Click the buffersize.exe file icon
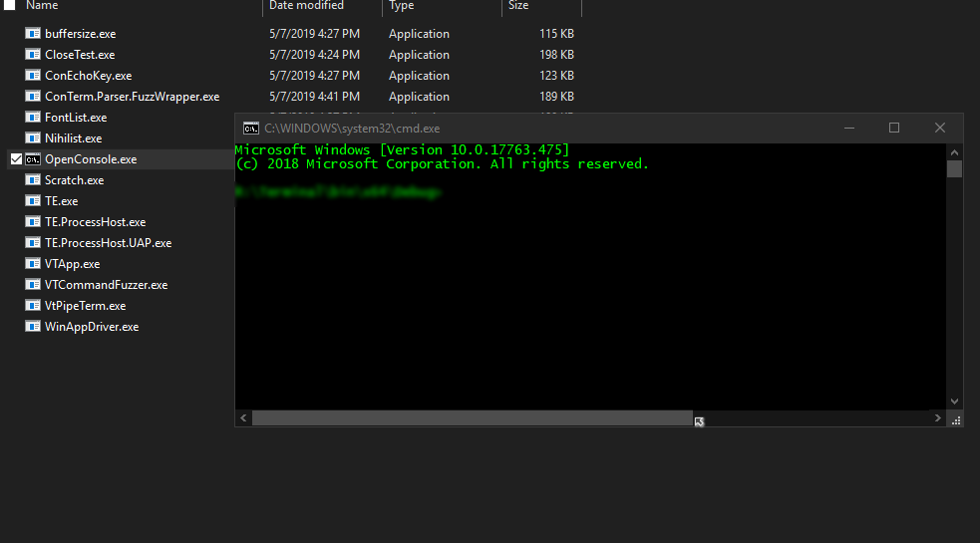980x543 pixels. tap(33, 33)
